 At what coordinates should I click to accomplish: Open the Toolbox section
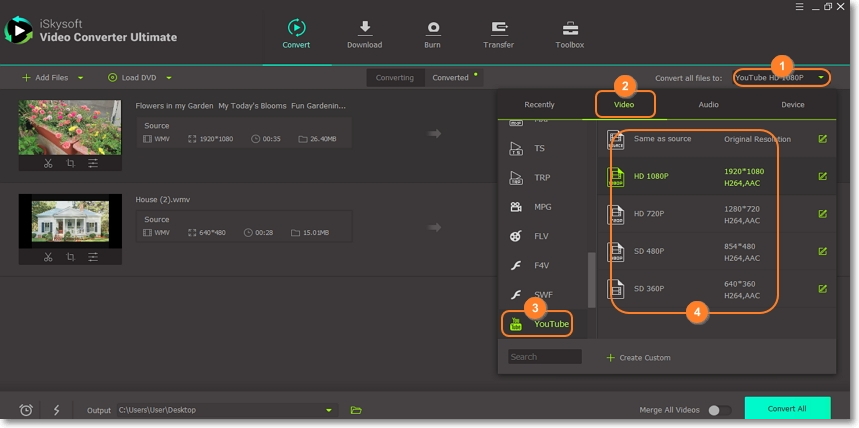pyautogui.click(x=570, y=28)
